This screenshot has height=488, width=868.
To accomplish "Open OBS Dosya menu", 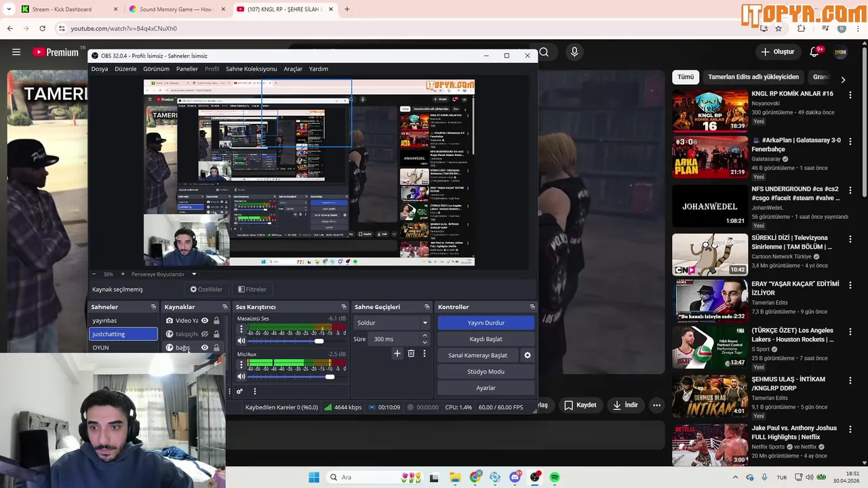I will click(100, 68).
